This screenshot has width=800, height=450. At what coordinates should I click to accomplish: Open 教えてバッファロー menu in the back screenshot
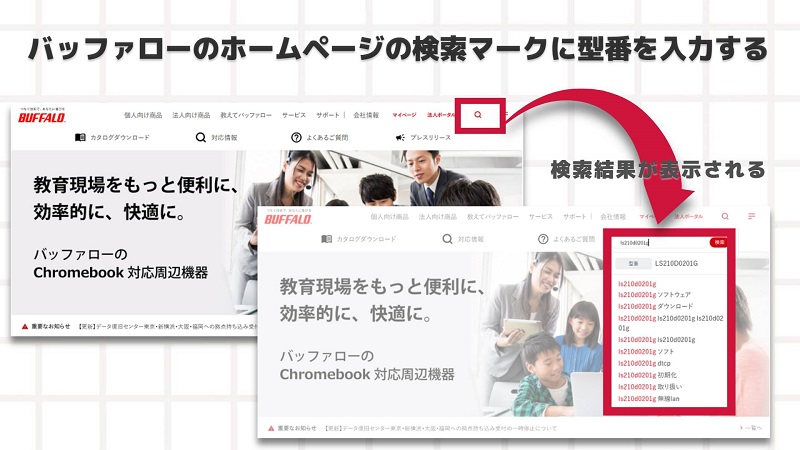point(246,115)
